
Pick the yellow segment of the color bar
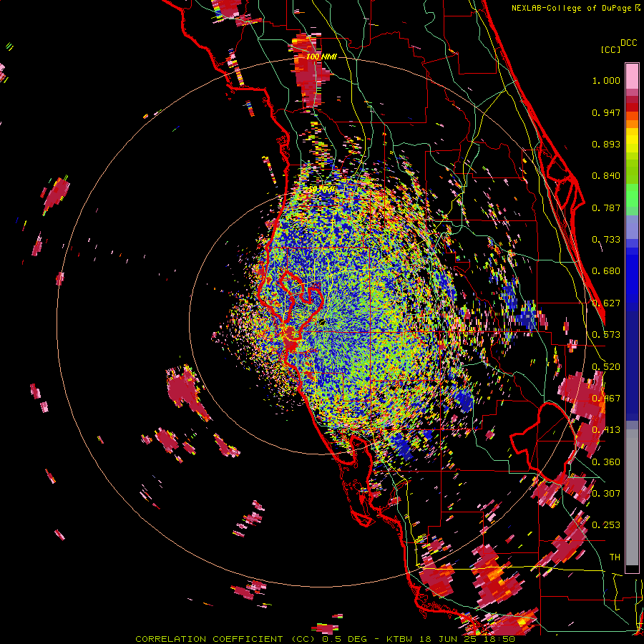click(632, 141)
